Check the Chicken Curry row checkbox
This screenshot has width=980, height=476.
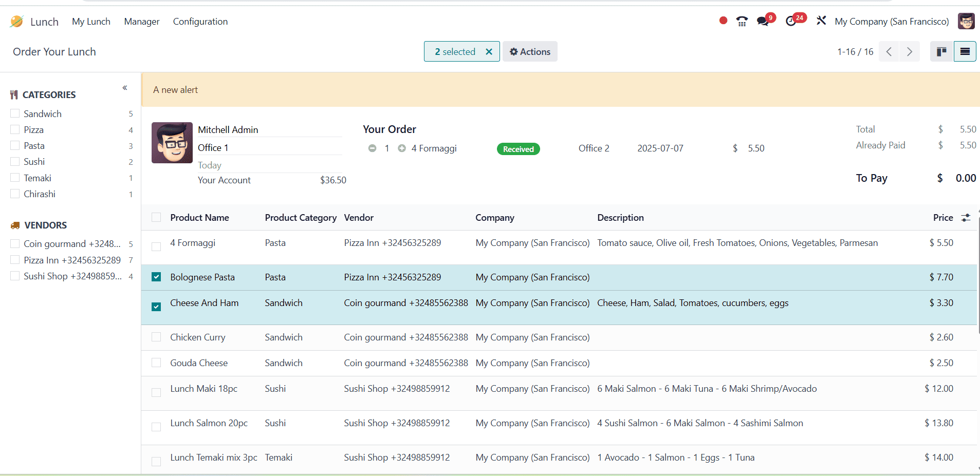(156, 337)
